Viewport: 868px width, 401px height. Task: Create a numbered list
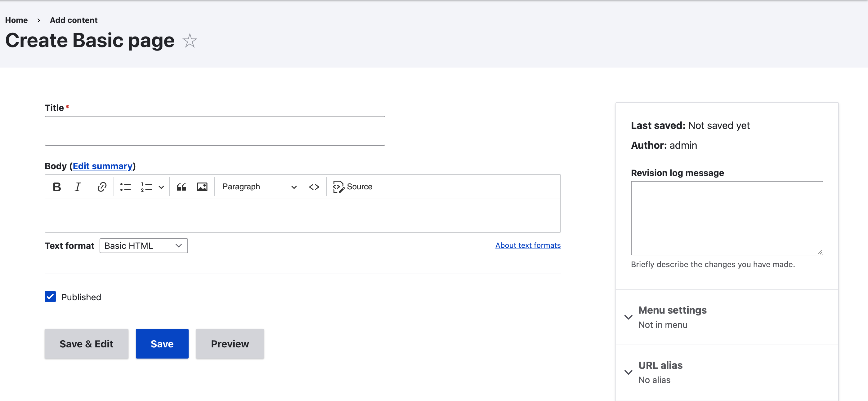146,187
